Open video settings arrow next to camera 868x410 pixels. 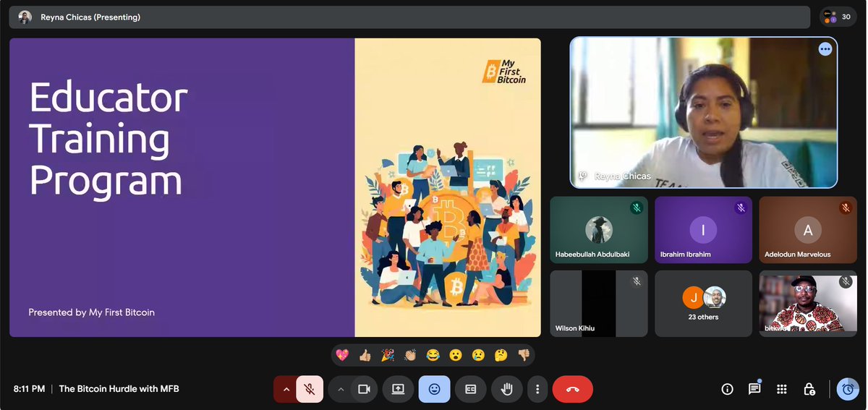(x=340, y=389)
